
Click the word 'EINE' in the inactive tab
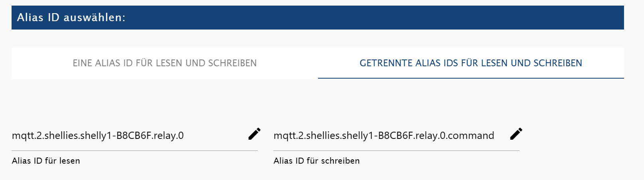[83, 63]
